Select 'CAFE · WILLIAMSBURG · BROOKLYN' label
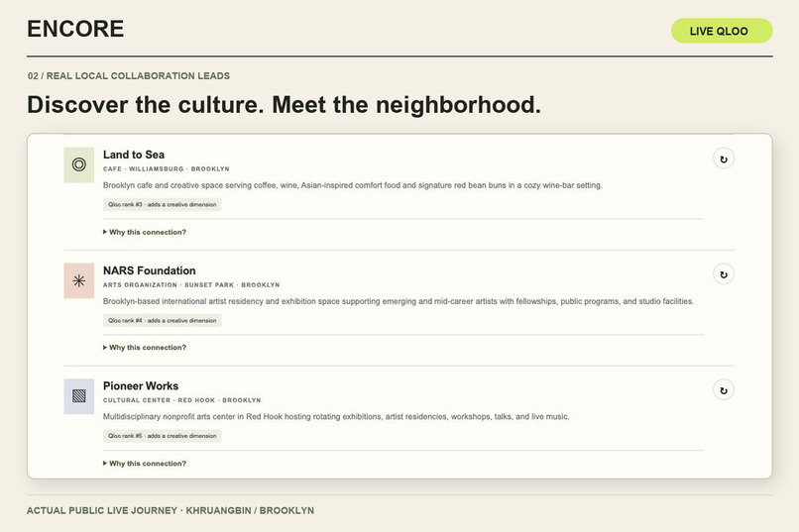The width and height of the screenshot is (799, 532). click(x=167, y=169)
